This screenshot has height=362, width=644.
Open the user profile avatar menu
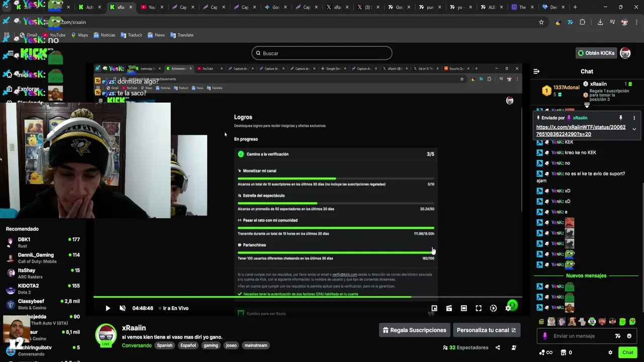tap(625, 53)
